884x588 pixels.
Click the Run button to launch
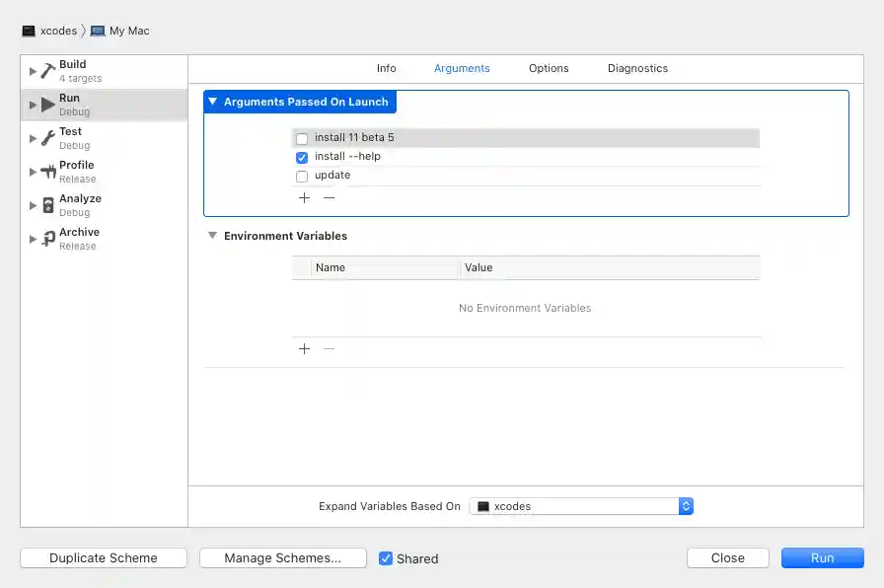[822, 557]
